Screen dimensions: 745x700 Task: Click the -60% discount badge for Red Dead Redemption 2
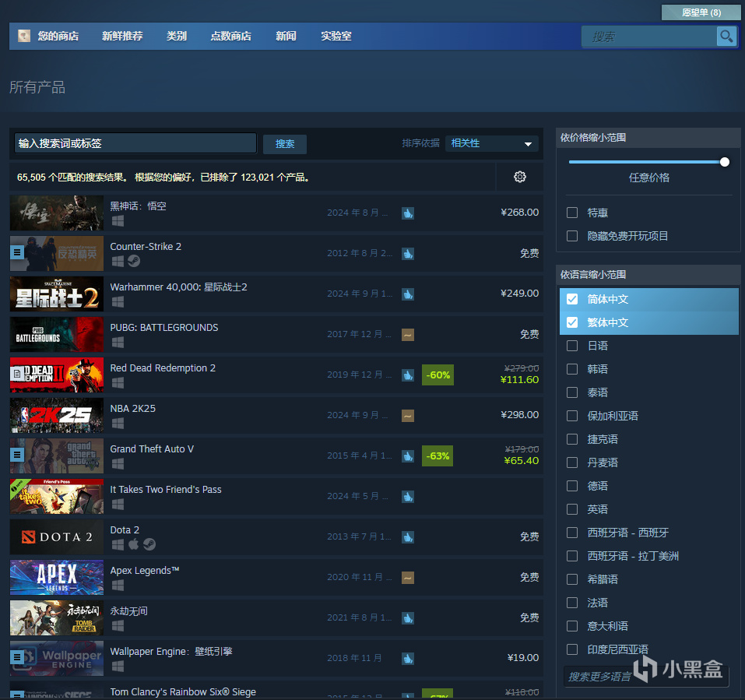click(x=438, y=375)
